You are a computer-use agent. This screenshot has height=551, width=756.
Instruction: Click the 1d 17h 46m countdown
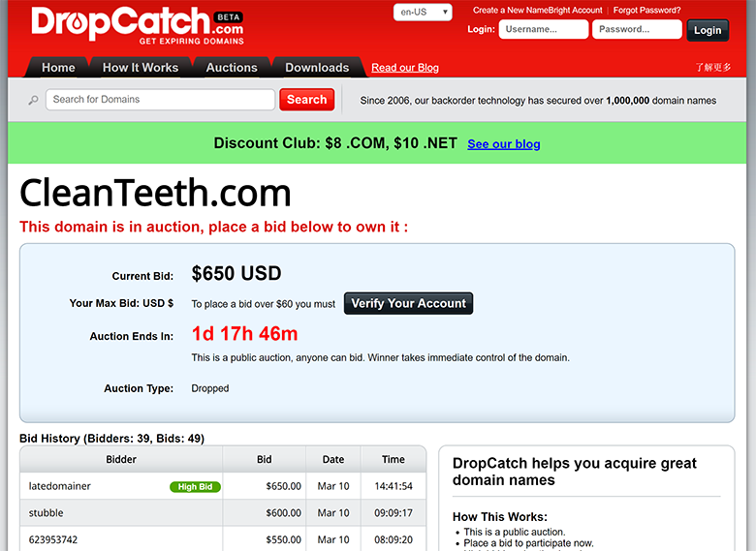tap(244, 334)
